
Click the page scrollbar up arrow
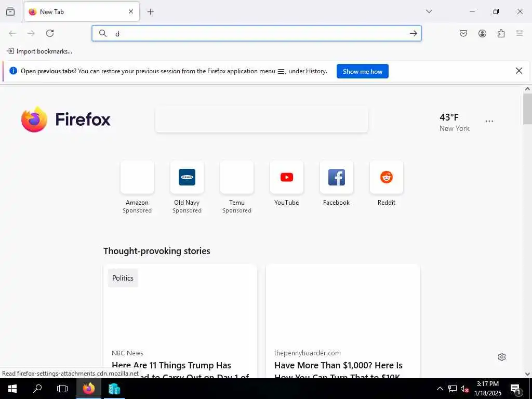527,89
